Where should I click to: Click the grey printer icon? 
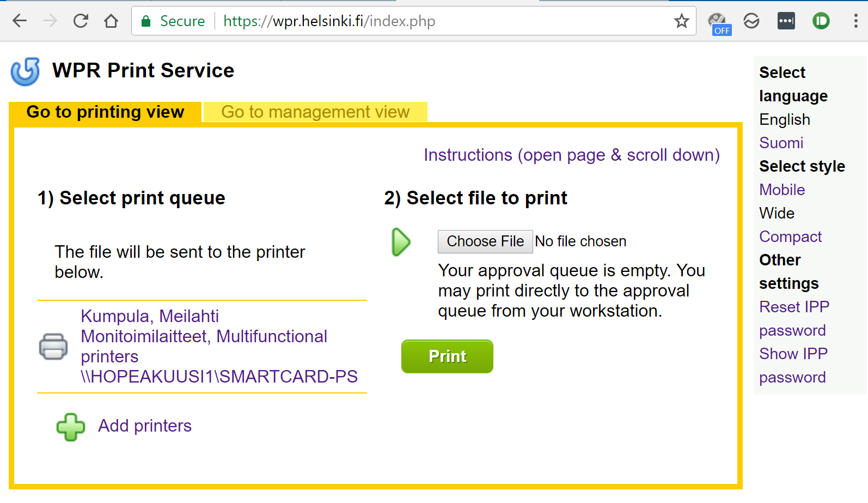coord(53,347)
